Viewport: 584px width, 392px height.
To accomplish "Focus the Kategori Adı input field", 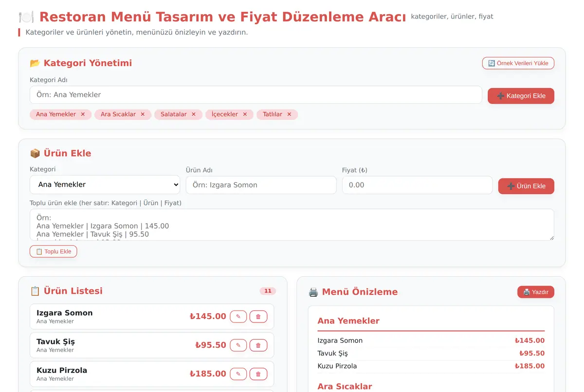I will pyautogui.click(x=256, y=95).
